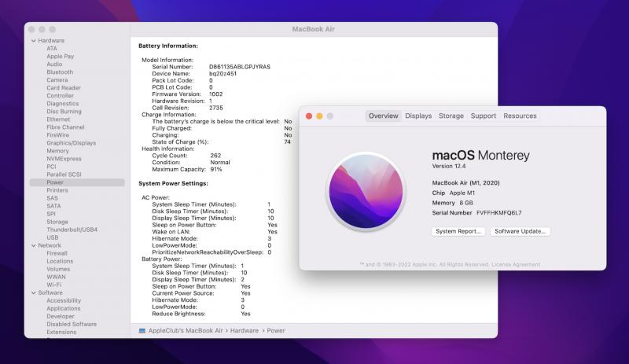Select Camera in sidebar
This screenshot has width=629, height=364.
point(57,80)
